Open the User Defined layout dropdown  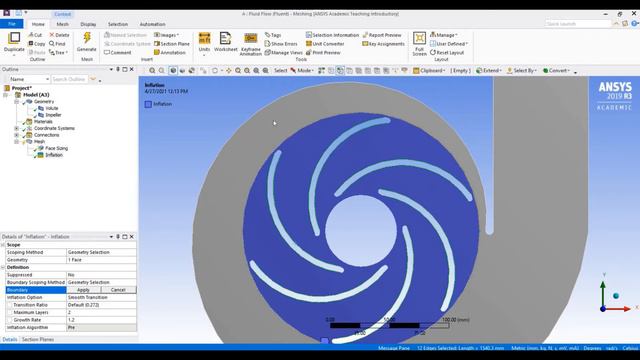449,44
